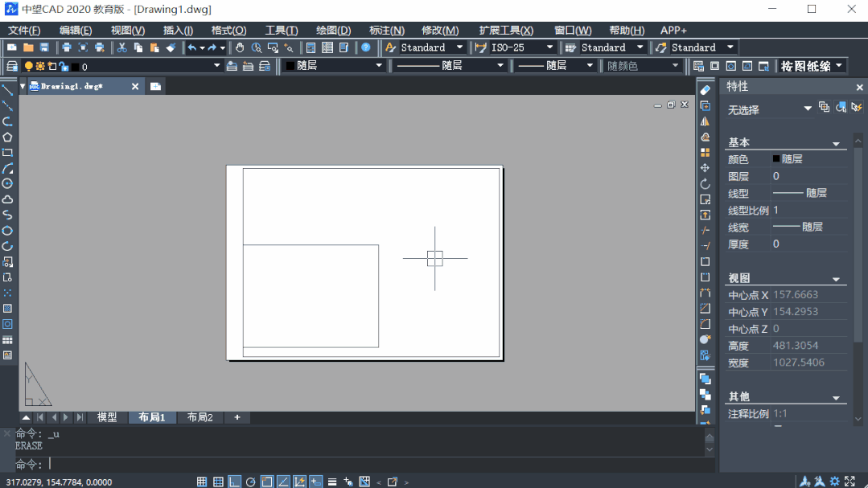
Task: Click the command line input field
Action: pos(376,464)
